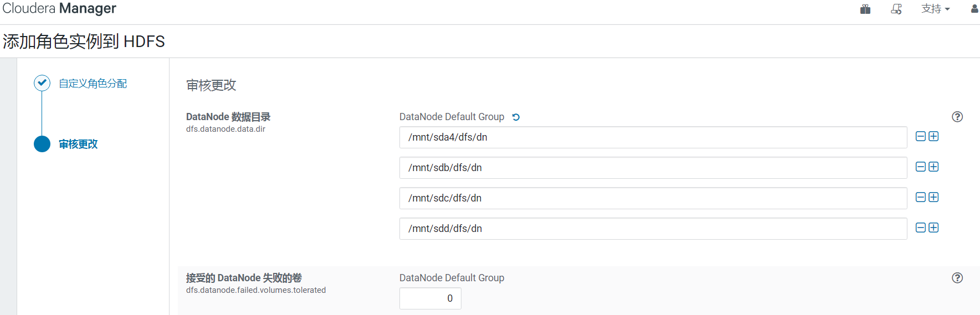Select the 审核更改 wizard step
The image size is (980, 315).
click(x=78, y=144)
